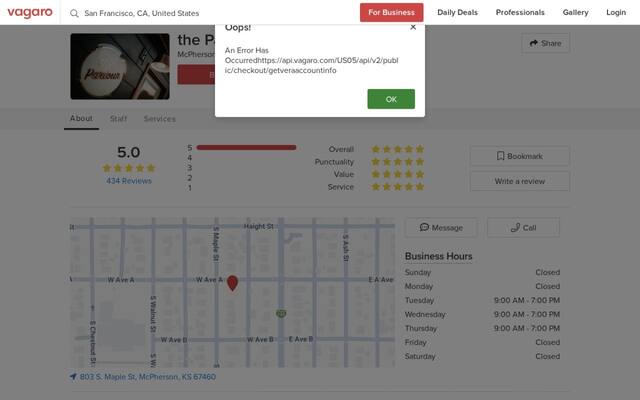This screenshot has width=640, height=400.
Task: Open the Gallery page
Action: 576,12
